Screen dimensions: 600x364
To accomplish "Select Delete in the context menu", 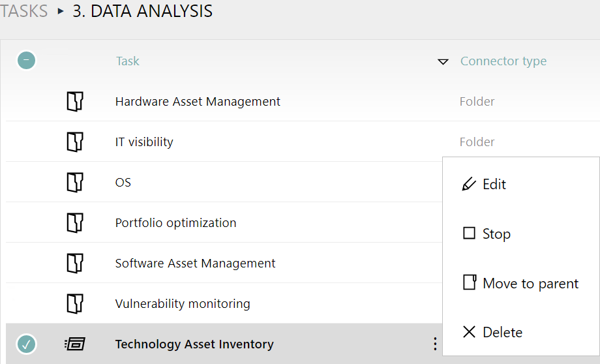I will [502, 333].
